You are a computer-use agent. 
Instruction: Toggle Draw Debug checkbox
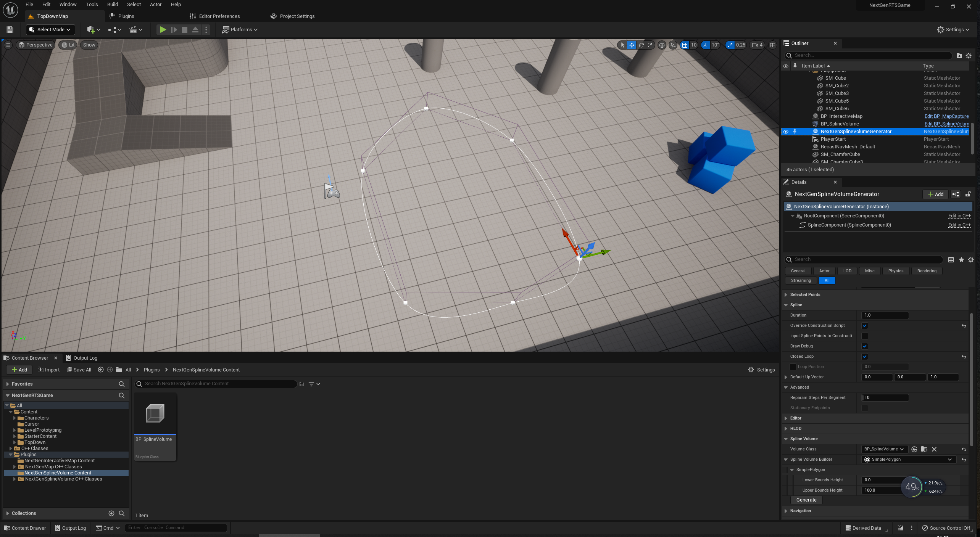click(865, 346)
